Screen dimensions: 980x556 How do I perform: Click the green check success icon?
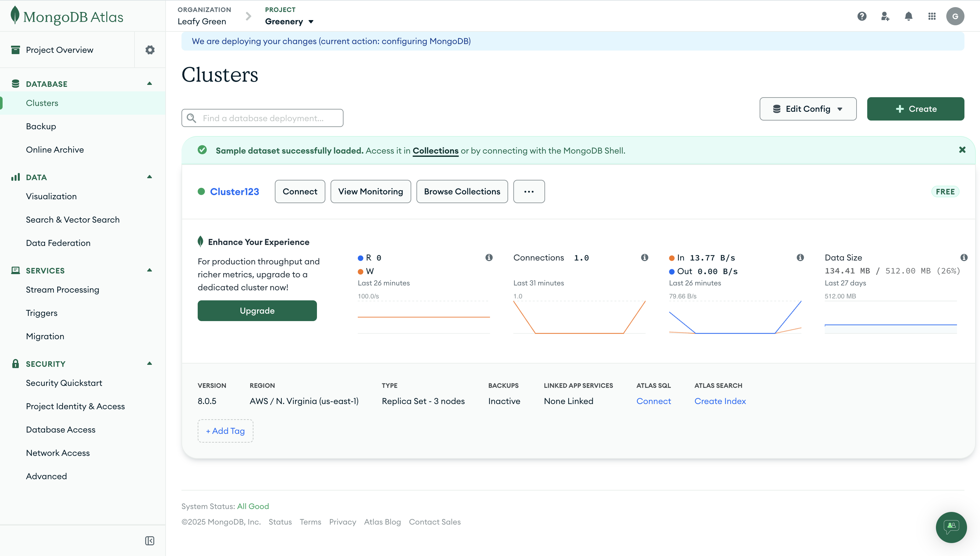point(203,150)
